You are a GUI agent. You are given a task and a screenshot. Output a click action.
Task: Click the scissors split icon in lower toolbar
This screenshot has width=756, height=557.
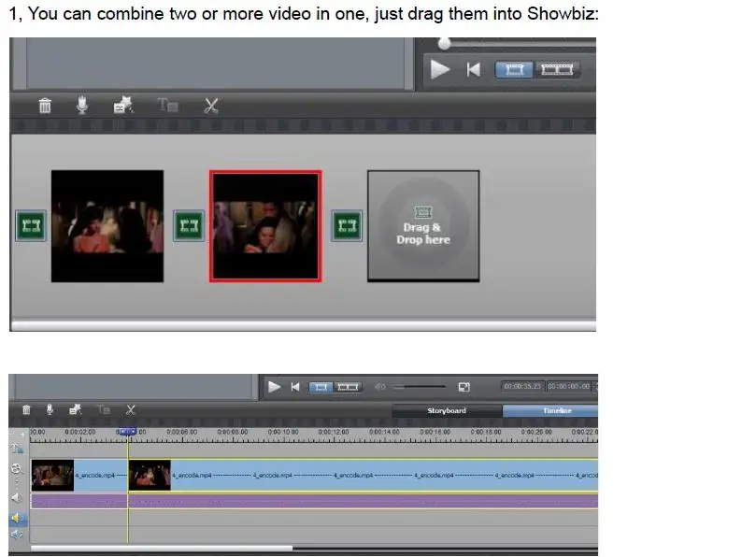click(131, 410)
